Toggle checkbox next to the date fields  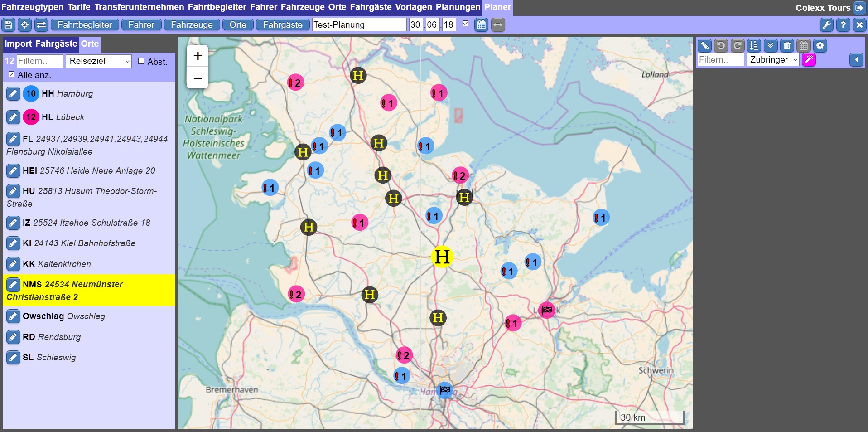[465, 24]
